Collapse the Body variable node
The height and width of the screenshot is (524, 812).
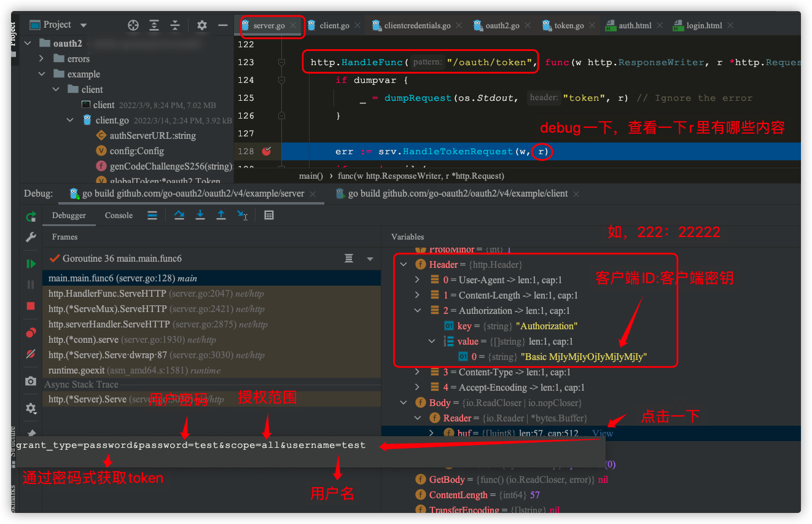[404, 402]
